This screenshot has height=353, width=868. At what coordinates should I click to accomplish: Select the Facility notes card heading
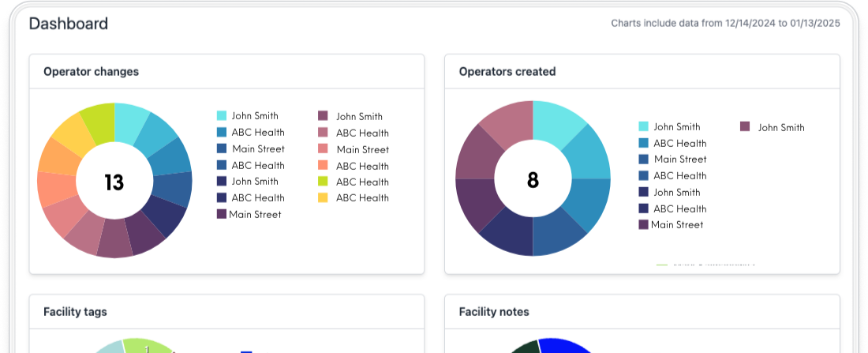pyautogui.click(x=494, y=312)
